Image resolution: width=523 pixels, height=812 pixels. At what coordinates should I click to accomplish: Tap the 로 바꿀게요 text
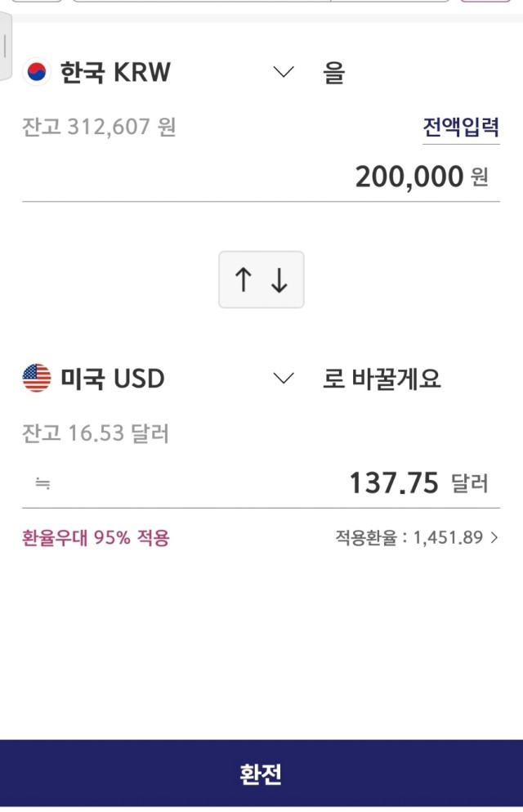pyautogui.click(x=382, y=379)
